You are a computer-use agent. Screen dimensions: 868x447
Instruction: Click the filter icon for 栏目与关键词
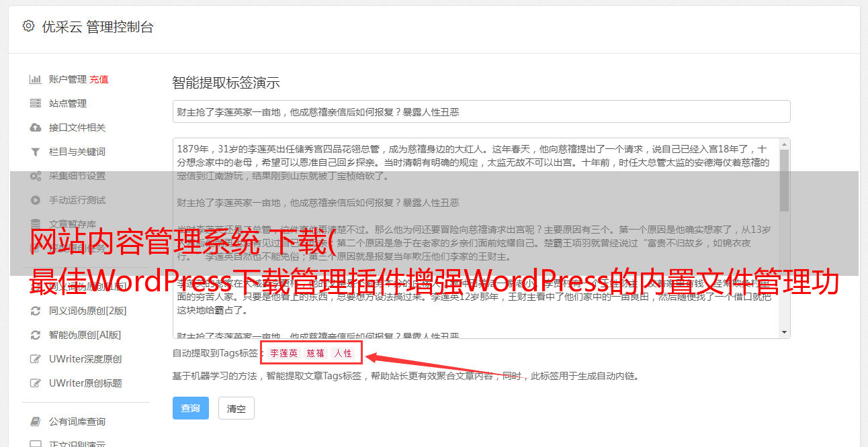[x=36, y=152]
